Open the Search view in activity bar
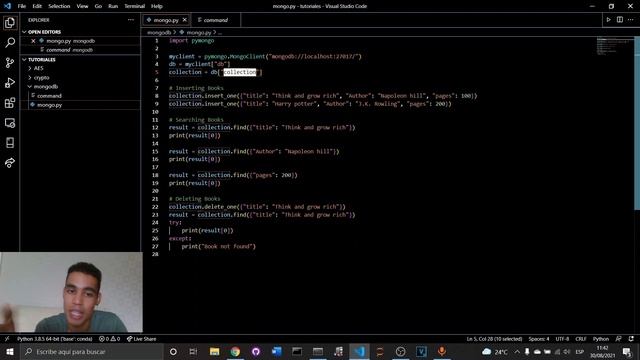Screen dimensions: 640x360 tap(10, 42)
